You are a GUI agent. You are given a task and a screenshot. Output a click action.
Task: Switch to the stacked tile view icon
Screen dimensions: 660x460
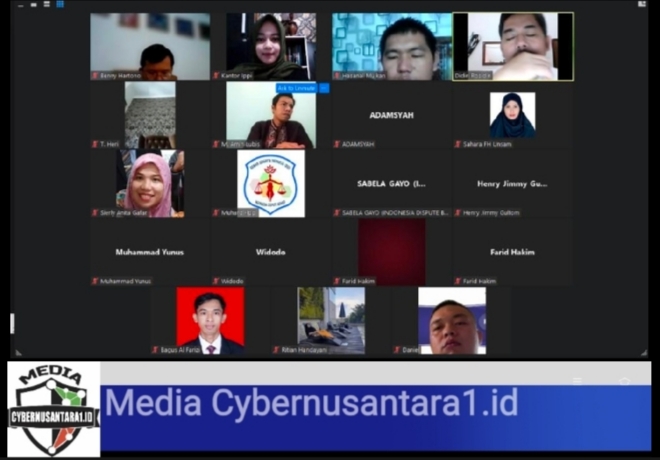pyautogui.click(x=47, y=4)
